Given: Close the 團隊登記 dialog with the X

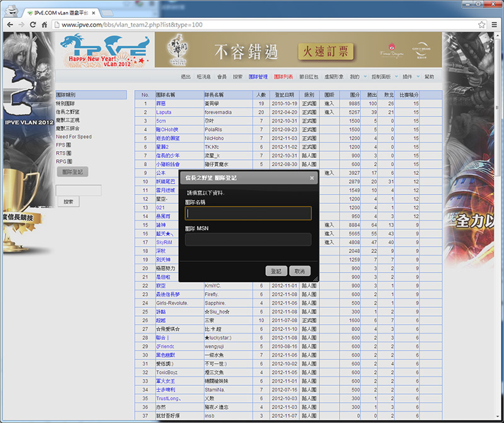Looking at the screenshot, I should coord(311,178).
